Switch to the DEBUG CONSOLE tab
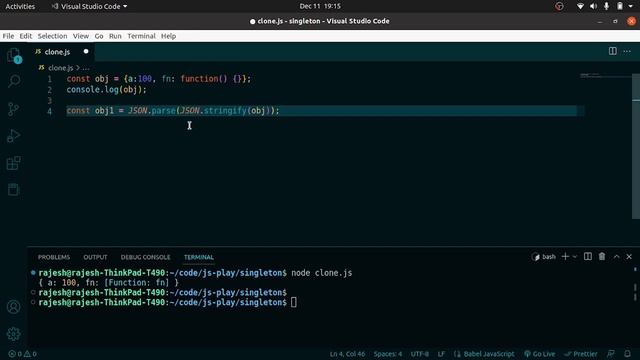This screenshot has width=640, height=360. (145, 257)
